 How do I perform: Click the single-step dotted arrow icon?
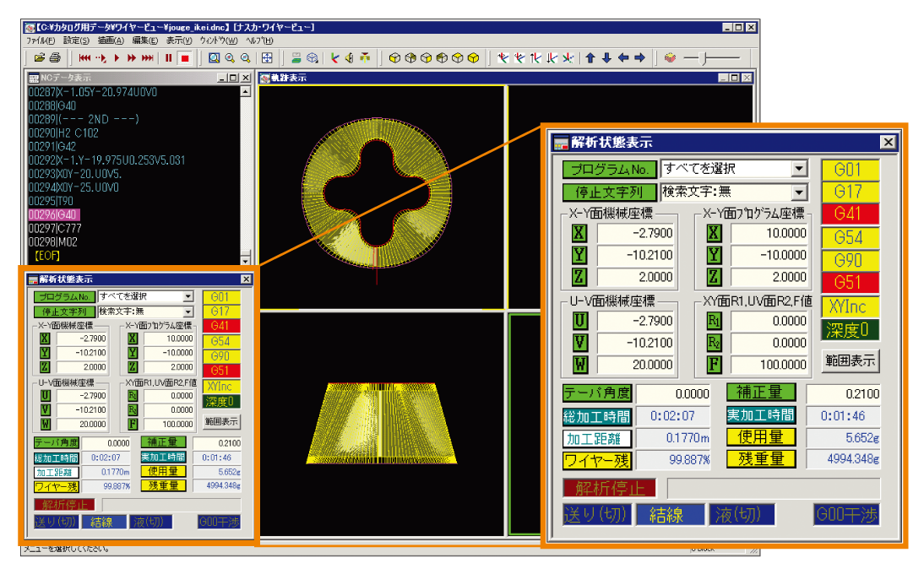101,57
